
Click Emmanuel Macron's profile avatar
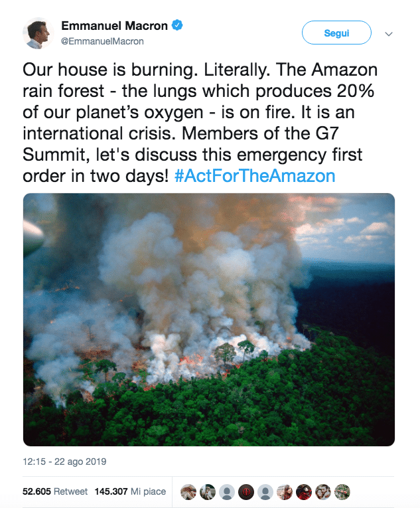(x=38, y=33)
